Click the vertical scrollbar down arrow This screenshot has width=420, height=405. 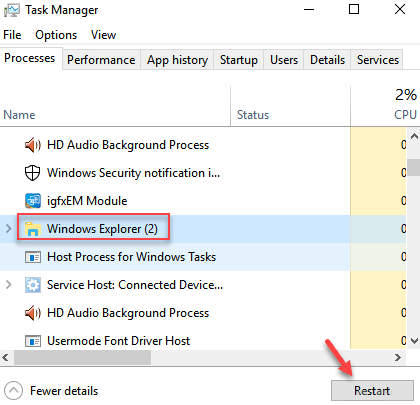pos(414,341)
